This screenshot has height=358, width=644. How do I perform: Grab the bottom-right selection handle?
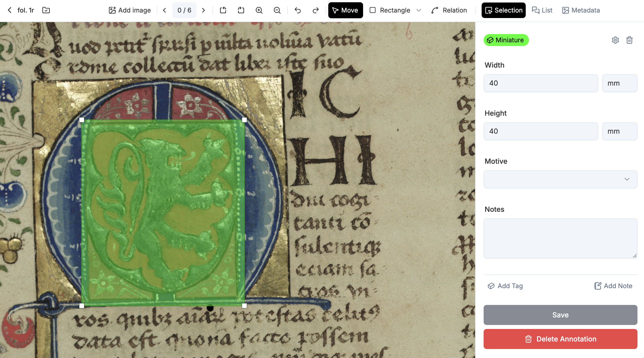(244, 306)
